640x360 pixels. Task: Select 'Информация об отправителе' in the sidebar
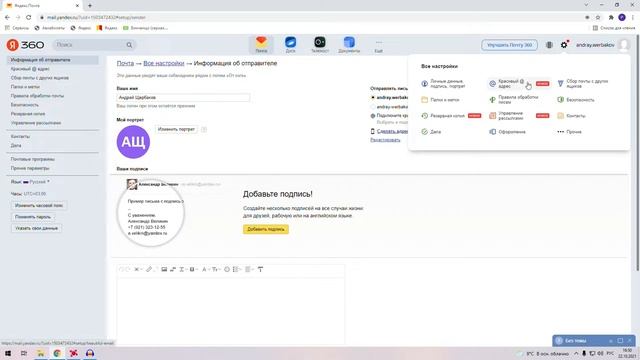(52, 60)
